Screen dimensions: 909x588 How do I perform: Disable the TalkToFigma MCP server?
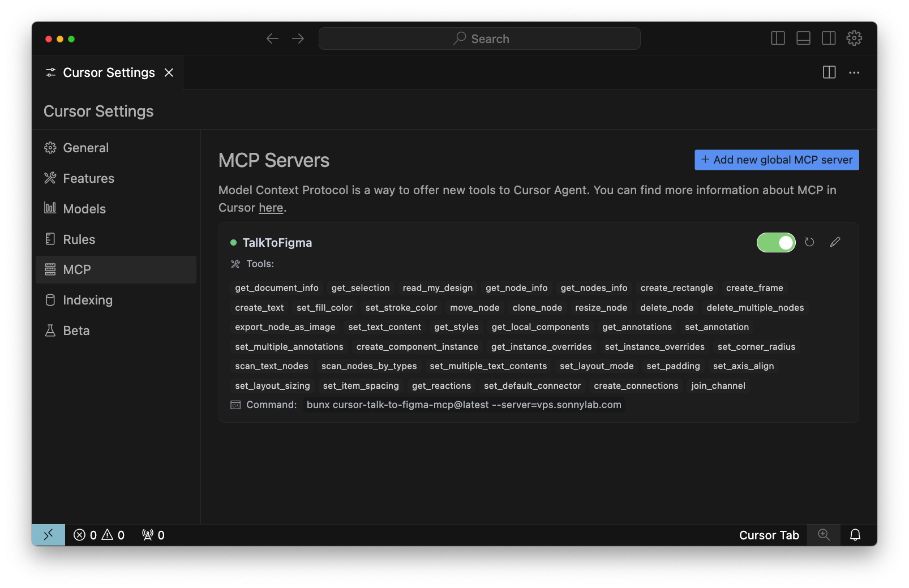776,242
